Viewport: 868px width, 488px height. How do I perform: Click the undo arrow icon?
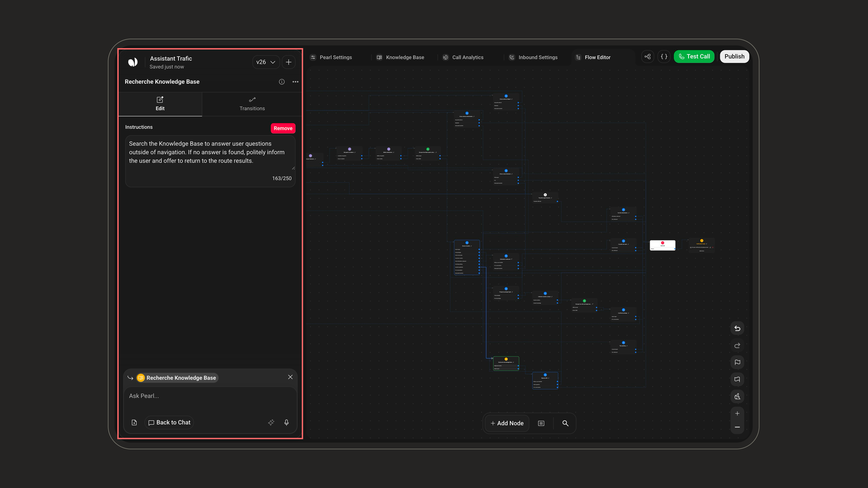[737, 328]
